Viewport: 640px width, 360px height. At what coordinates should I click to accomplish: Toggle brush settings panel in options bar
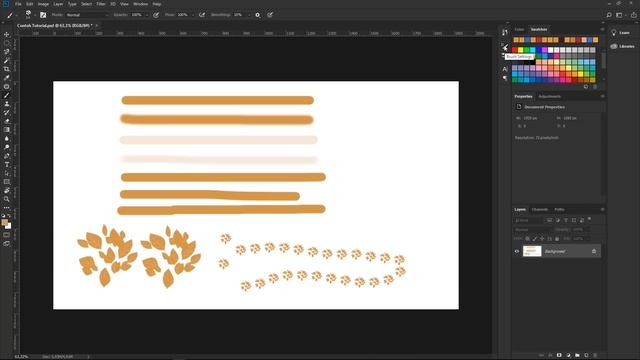[43, 15]
